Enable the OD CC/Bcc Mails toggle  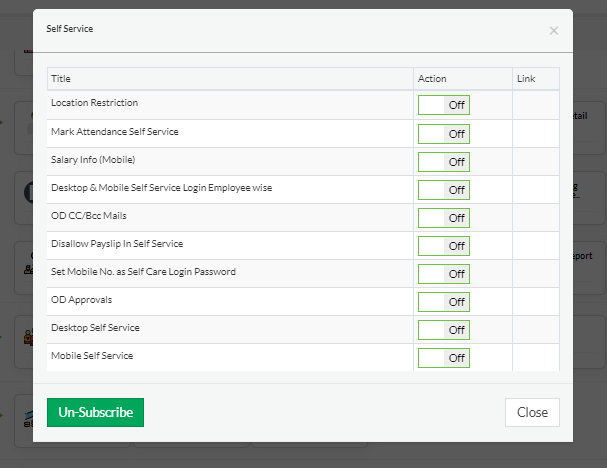tap(444, 218)
